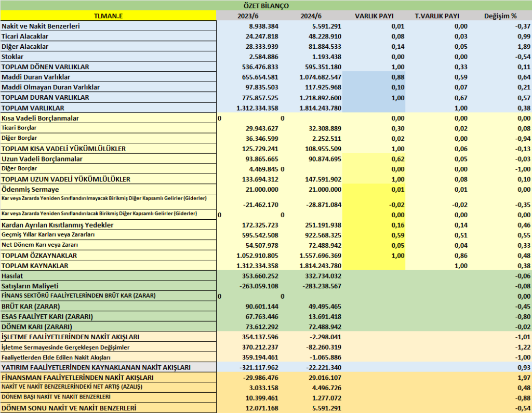
Task: Click the value 29.016.107 cell
Action: (324, 378)
